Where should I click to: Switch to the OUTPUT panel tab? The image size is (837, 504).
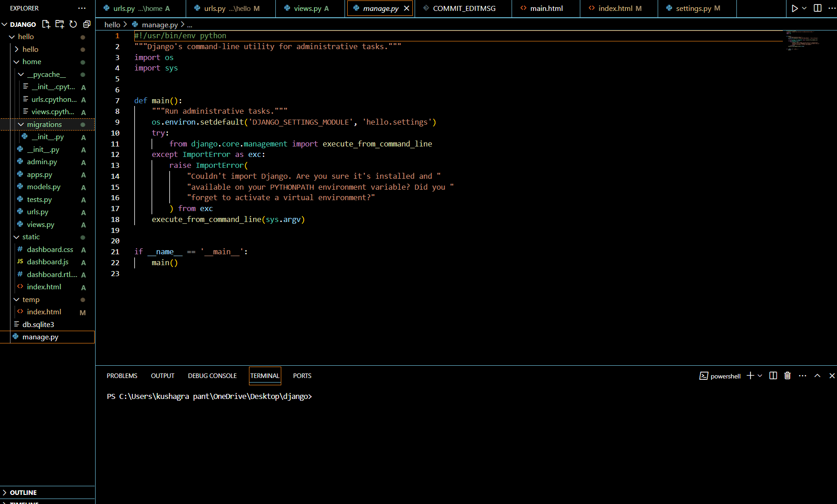[162, 376]
